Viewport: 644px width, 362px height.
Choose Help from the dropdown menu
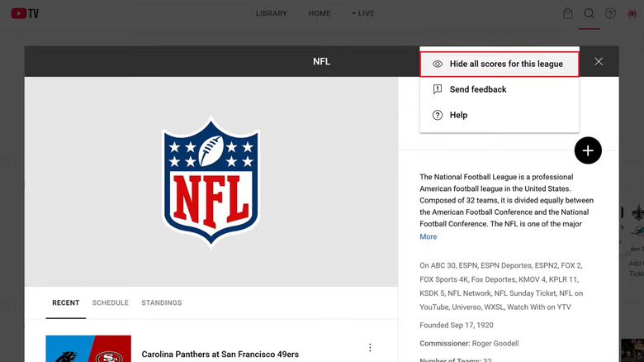click(x=500, y=115)
